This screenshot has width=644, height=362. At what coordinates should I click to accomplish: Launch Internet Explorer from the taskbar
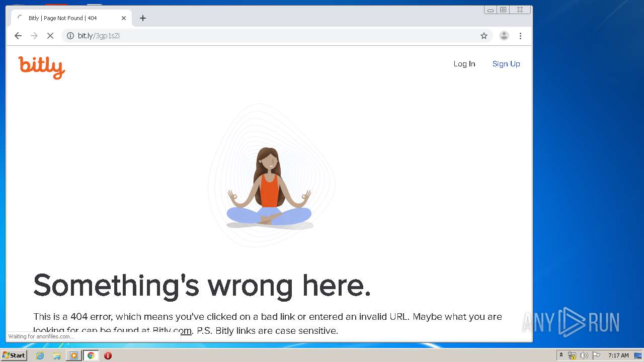coord(40,355)
